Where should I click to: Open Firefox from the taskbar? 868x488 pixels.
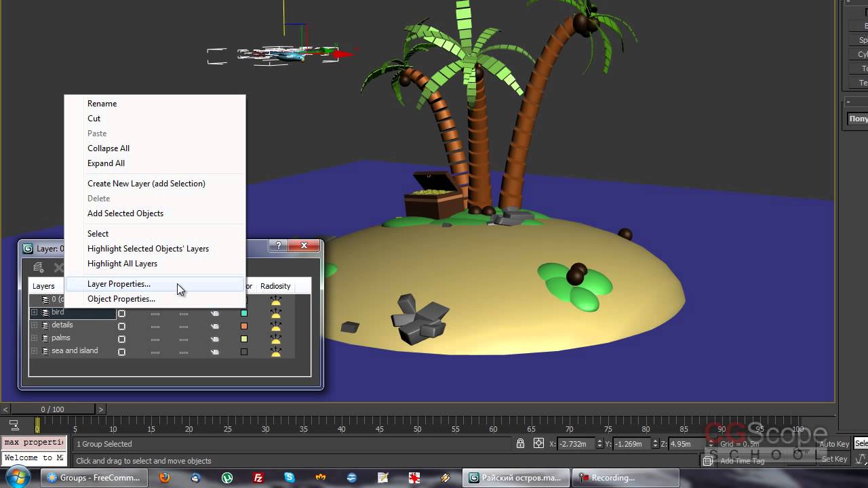pyautogui.click(x=165, y=478)
